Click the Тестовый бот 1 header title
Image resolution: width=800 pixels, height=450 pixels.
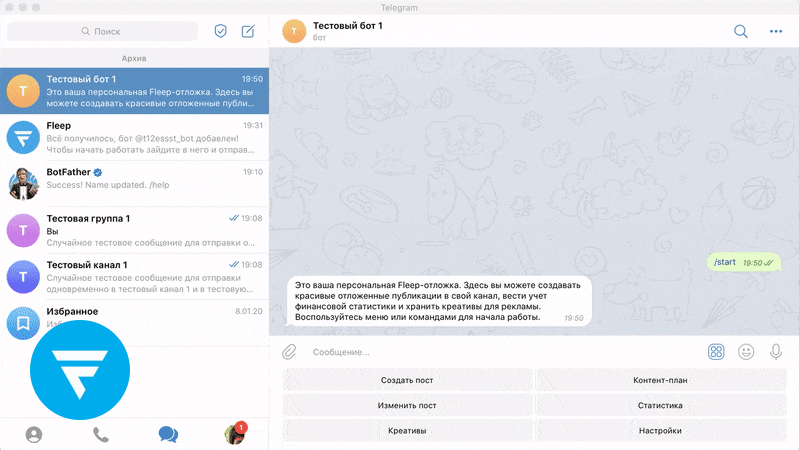point(347,26)
